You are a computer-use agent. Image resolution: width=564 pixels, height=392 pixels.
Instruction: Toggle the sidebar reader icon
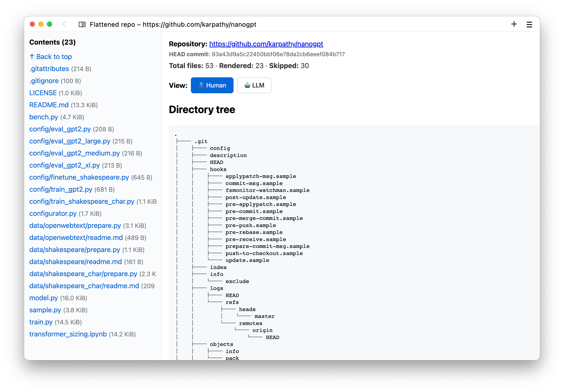[x=82, y=24]
